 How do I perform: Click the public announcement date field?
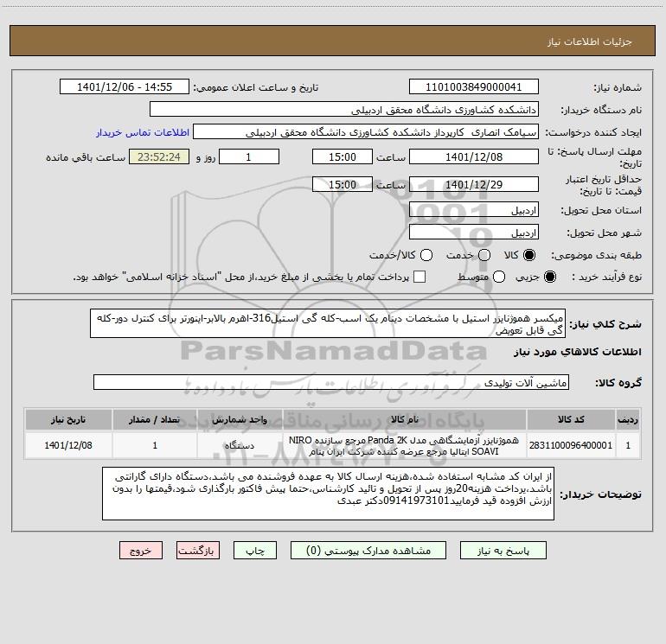tap(125, 87)
